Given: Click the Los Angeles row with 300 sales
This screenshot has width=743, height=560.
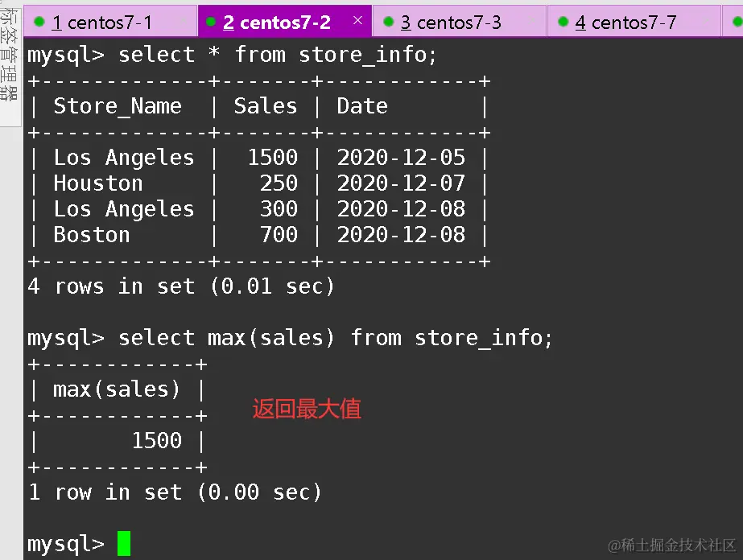Looking at the screenshot, I should (258, 209).
